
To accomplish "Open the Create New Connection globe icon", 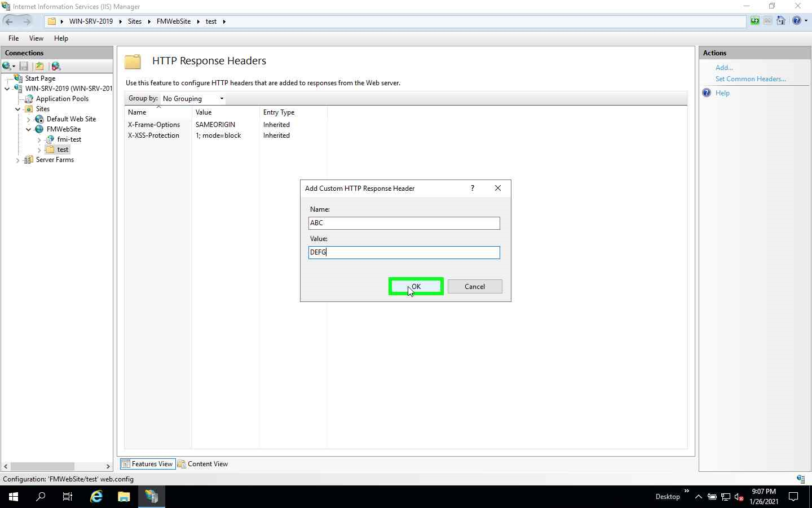I will coord(6,66).
